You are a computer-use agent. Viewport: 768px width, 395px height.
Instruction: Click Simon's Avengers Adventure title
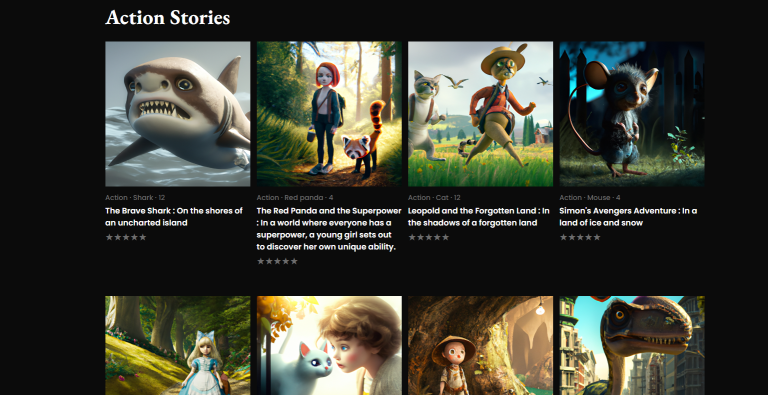pos(628,217)
